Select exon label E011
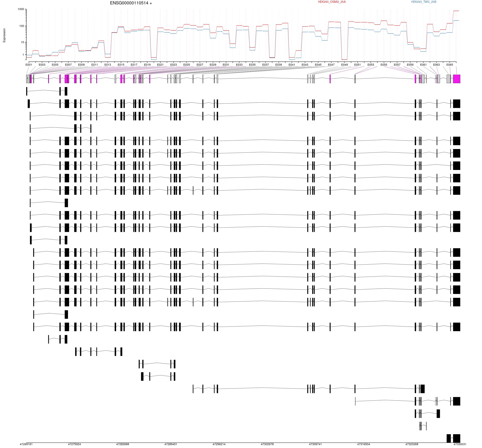 tap(95, 65)
